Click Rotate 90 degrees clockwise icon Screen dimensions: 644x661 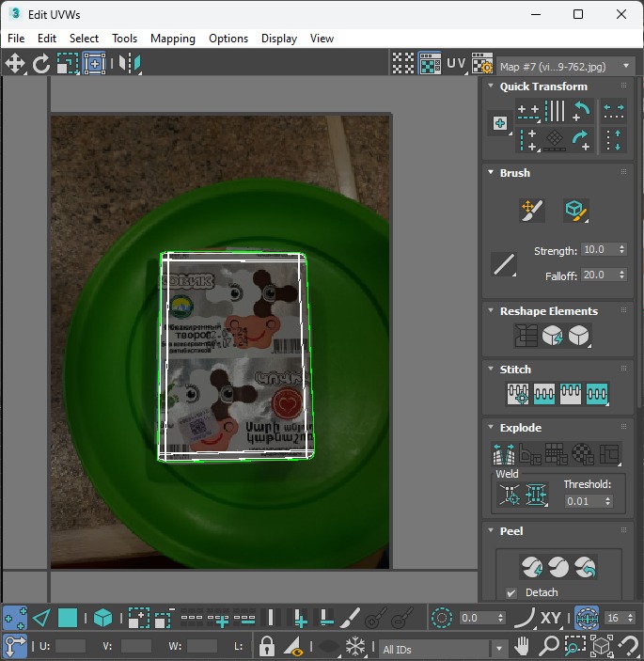[581, 139]
